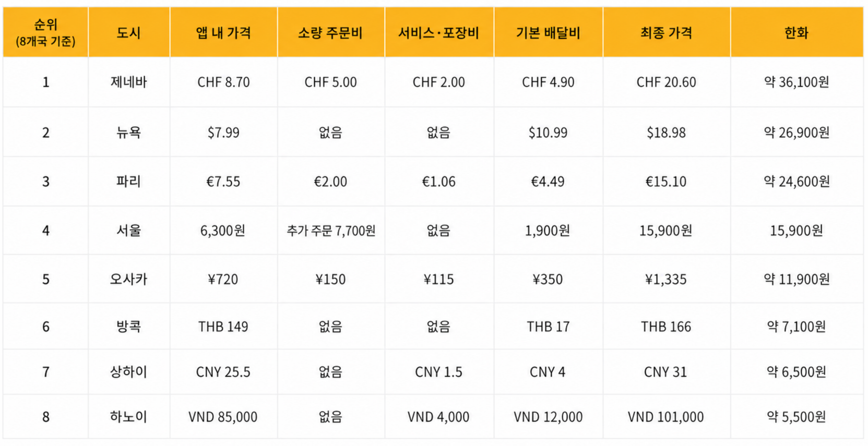
Task: Click the 최종 가격 column header
Action: pyautogui.click(x=667, y=32)
